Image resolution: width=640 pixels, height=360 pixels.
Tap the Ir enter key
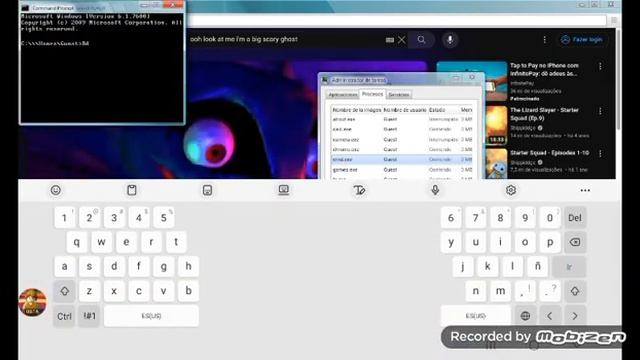coord(569,267)
